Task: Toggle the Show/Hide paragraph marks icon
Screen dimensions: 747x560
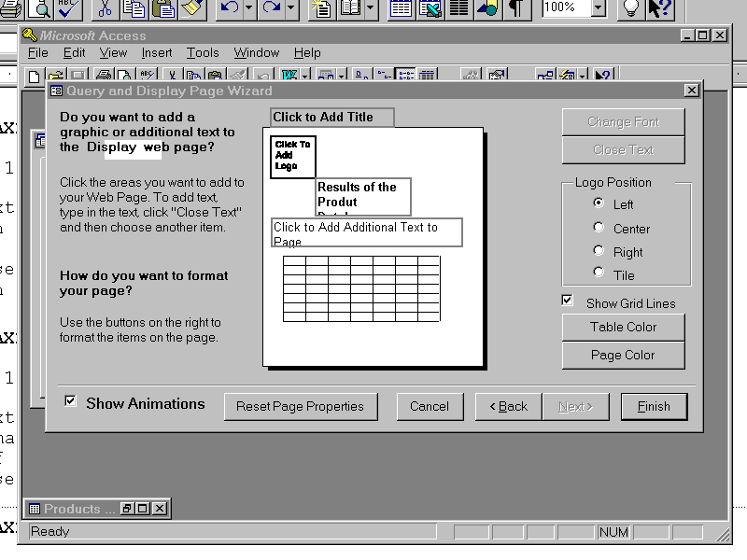Action: click(515, 9)
